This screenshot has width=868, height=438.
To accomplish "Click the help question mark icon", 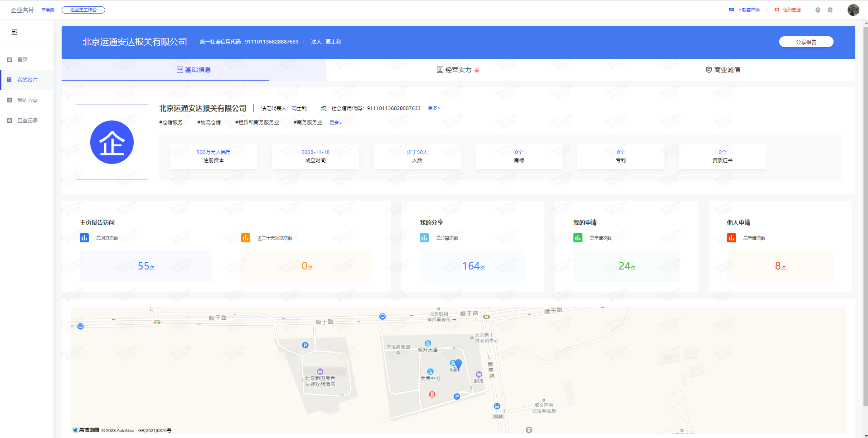I will click(x=818, y=10).
